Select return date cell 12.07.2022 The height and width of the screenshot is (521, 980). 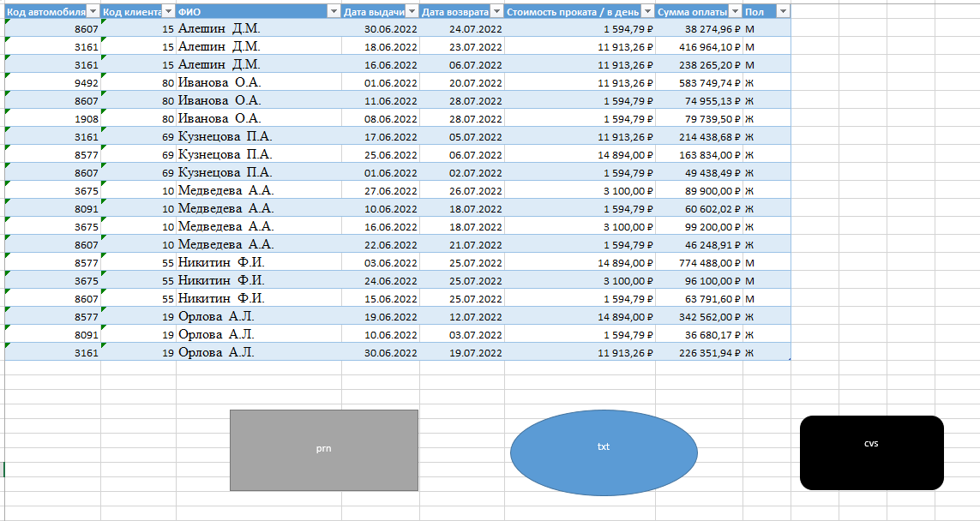pyautogui.click(x=462, y=317)
